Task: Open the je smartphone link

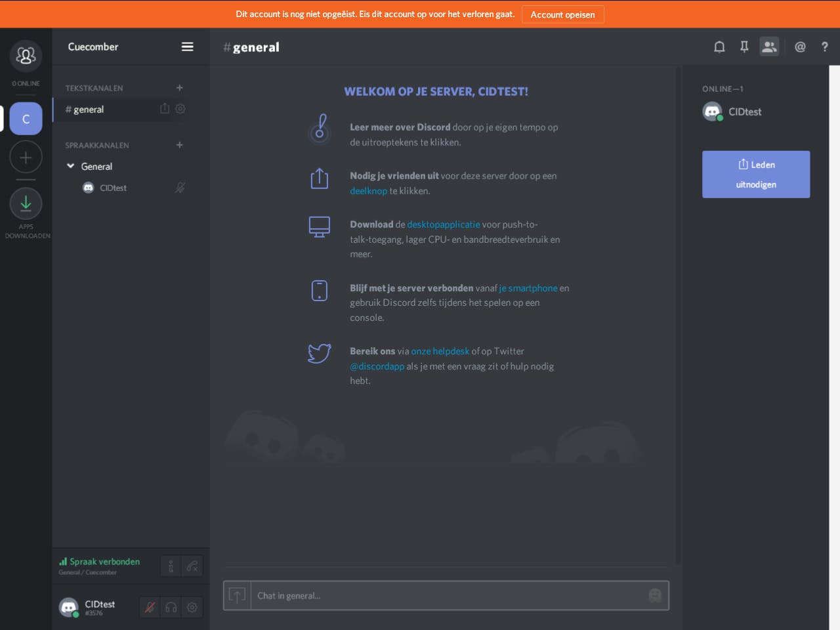Action: pos(528,288)
